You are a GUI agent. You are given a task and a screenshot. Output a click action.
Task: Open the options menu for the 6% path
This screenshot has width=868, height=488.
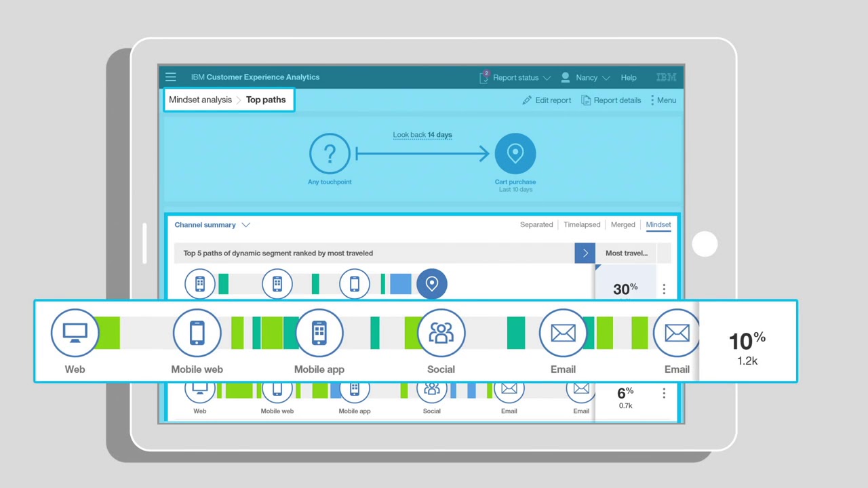point(664,394)
